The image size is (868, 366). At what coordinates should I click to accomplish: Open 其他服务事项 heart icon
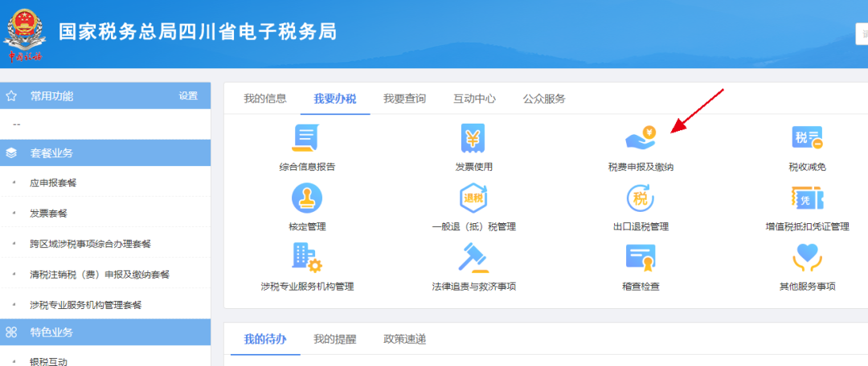click(807, 258)
